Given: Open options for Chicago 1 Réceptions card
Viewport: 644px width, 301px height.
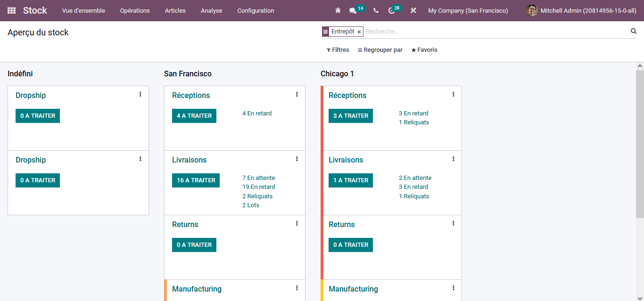Looking at the screenshot, I should tap(453, 94).
